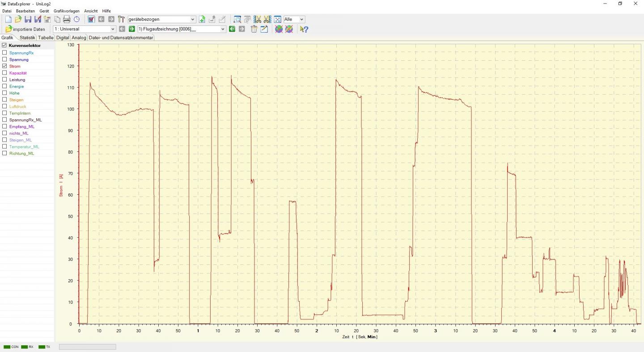Click the Save As floppy icon with red pen
Image resolution: width=644 pixels, height=352 pixels.
click(x=38, y=19)
